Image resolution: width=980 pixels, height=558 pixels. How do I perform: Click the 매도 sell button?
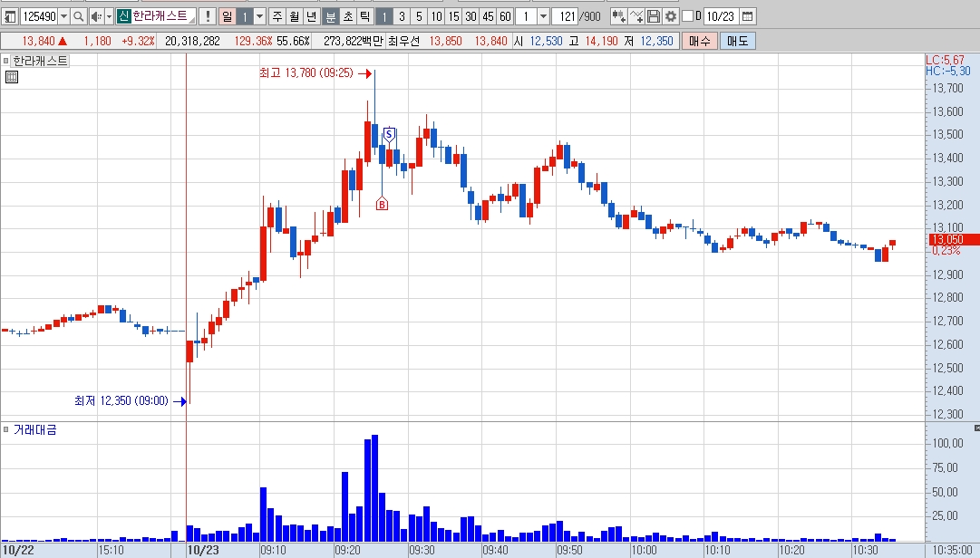tap(738, 41)
